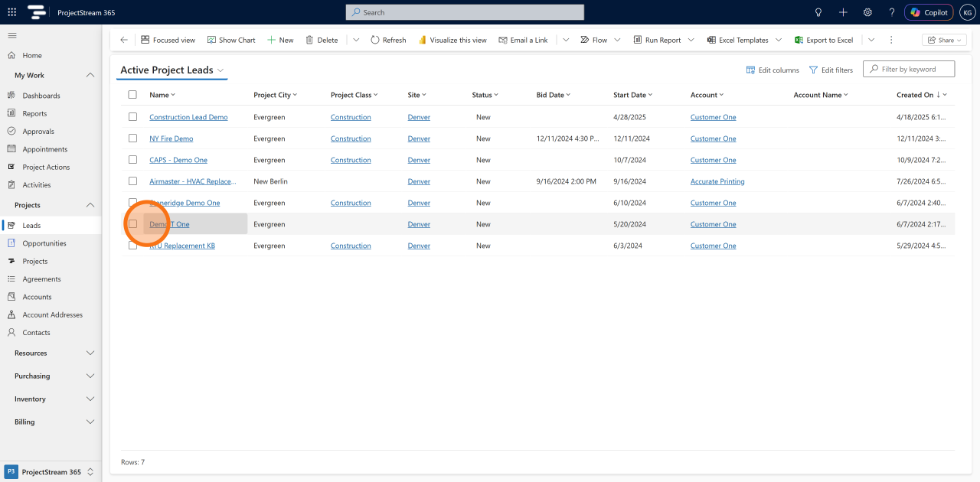Open the Construction Lead Demo record

tap(188, 117)
